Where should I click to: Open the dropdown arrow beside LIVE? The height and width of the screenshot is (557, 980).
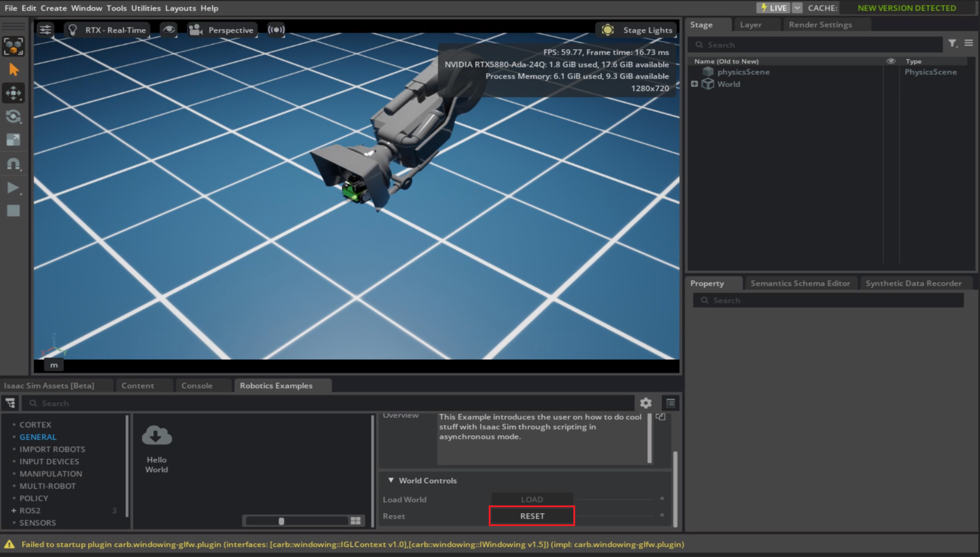[797, 8]
